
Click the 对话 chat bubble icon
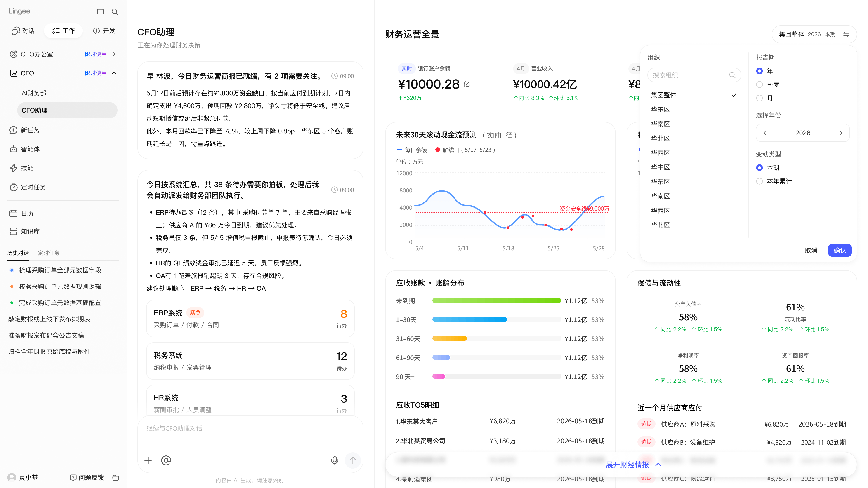click(x=15, y=31)
